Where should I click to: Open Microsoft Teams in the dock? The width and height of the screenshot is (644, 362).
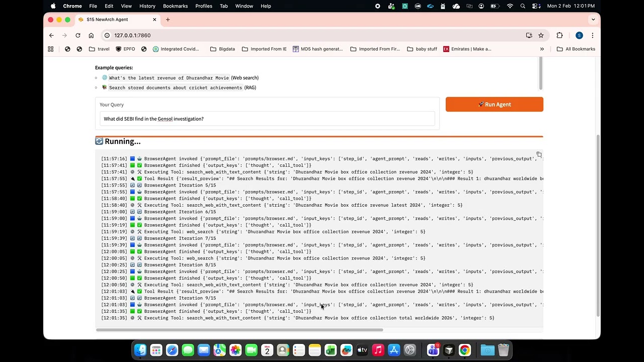433,350
